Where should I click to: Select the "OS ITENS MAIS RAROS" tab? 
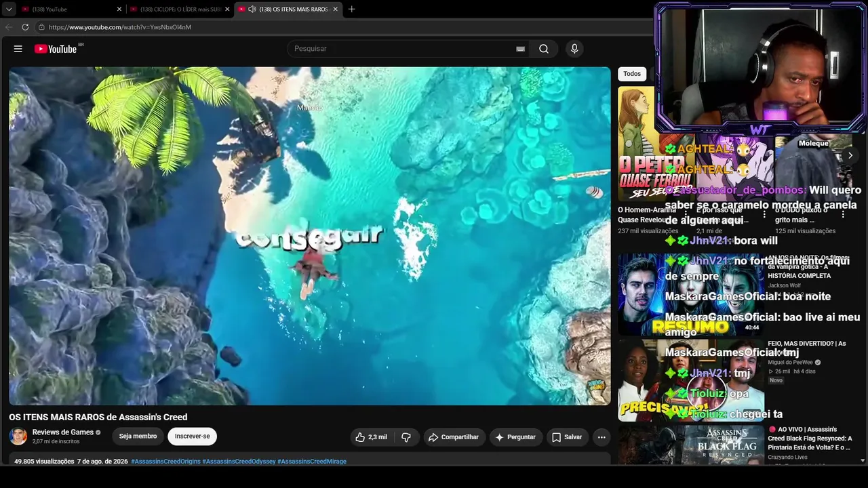[288, 9]
